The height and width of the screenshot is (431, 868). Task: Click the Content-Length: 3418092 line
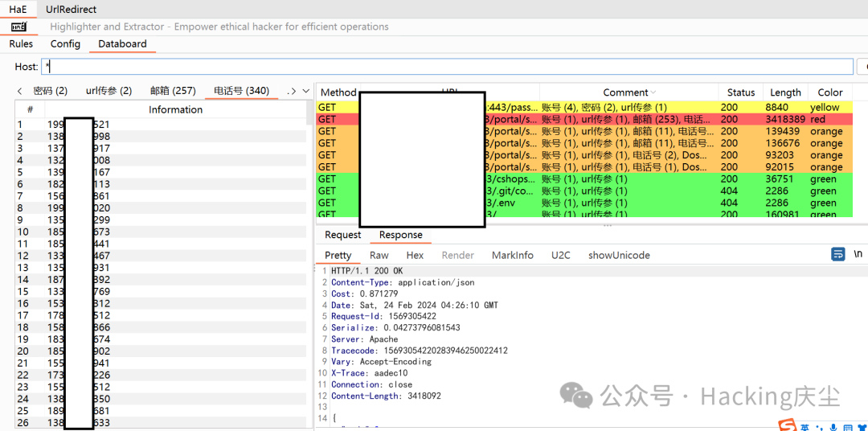point(386,396)
